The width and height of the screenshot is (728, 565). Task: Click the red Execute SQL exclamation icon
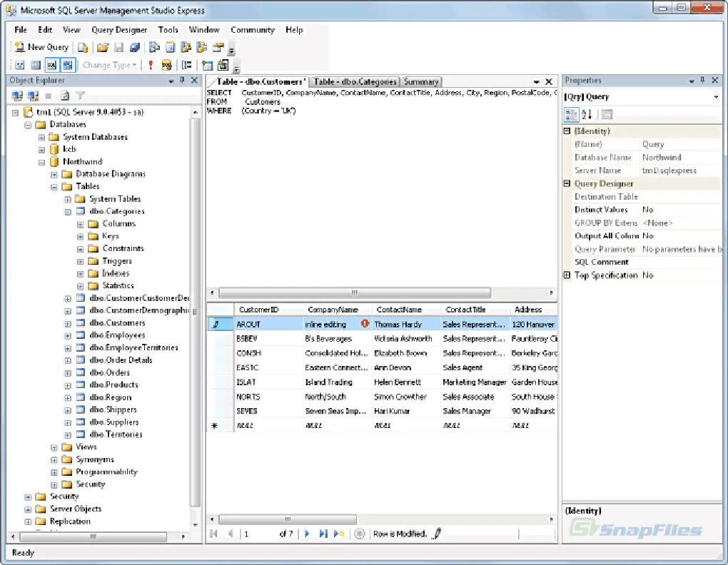pos(151,65)
